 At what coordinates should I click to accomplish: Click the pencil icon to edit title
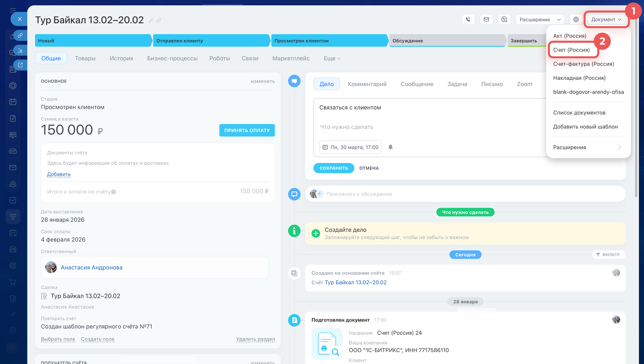point(151,20)
